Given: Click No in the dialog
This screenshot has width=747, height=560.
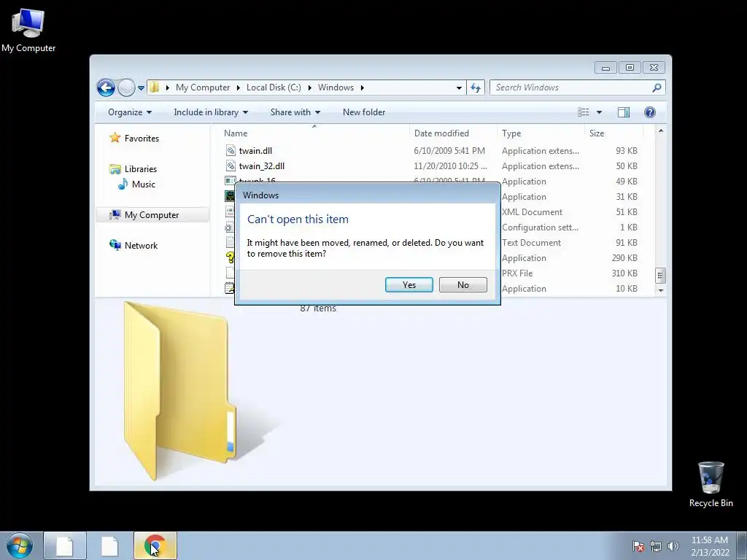Looking at the screenshot, I should (x=462, y=285).
